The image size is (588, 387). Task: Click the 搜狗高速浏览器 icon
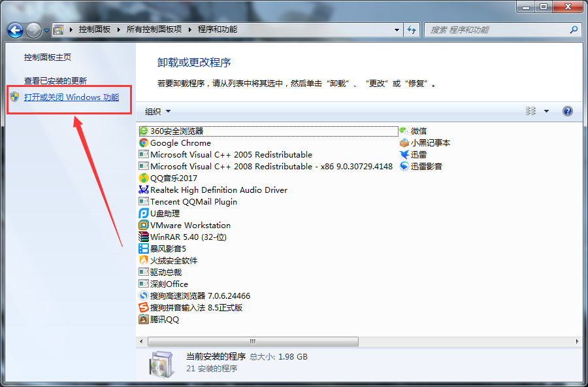click(x=144, y=295)
